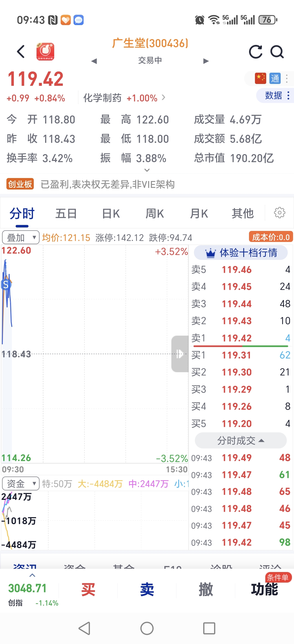Collapse the order book side panel arrow
Viewport: 294px width, 644px height.
(180, 354)
